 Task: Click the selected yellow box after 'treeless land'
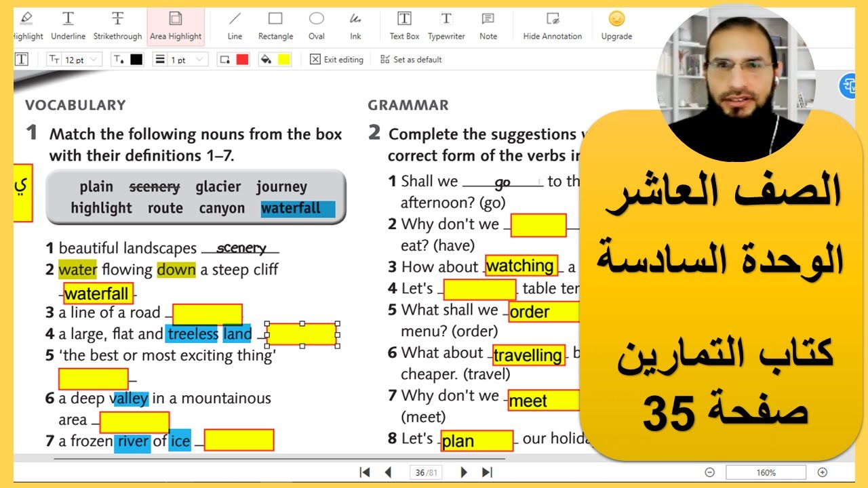click(x=302, y=334)
